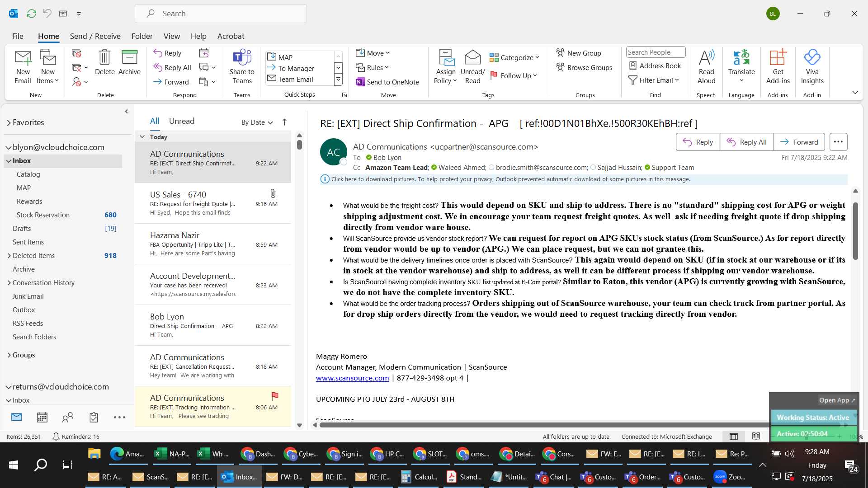
Task: Click Forward in reading pane
Action: coord(799,142)
